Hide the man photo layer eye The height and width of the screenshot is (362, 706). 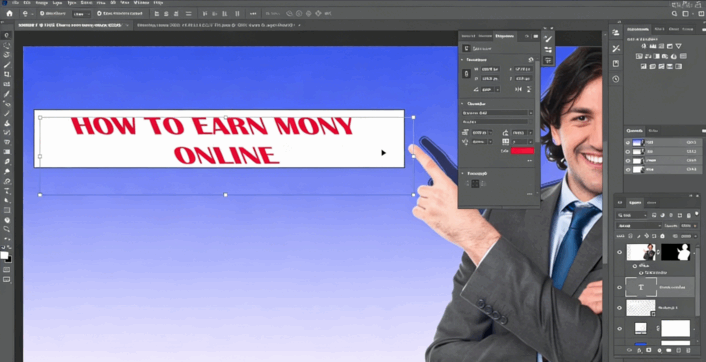point(620,252)
